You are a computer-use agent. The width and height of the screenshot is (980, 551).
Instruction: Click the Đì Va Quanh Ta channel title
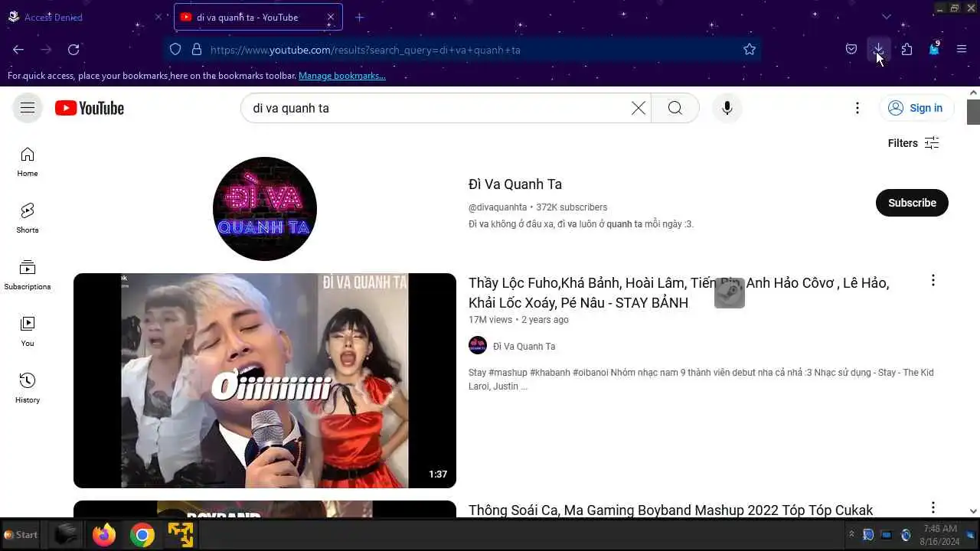[515, 184]
